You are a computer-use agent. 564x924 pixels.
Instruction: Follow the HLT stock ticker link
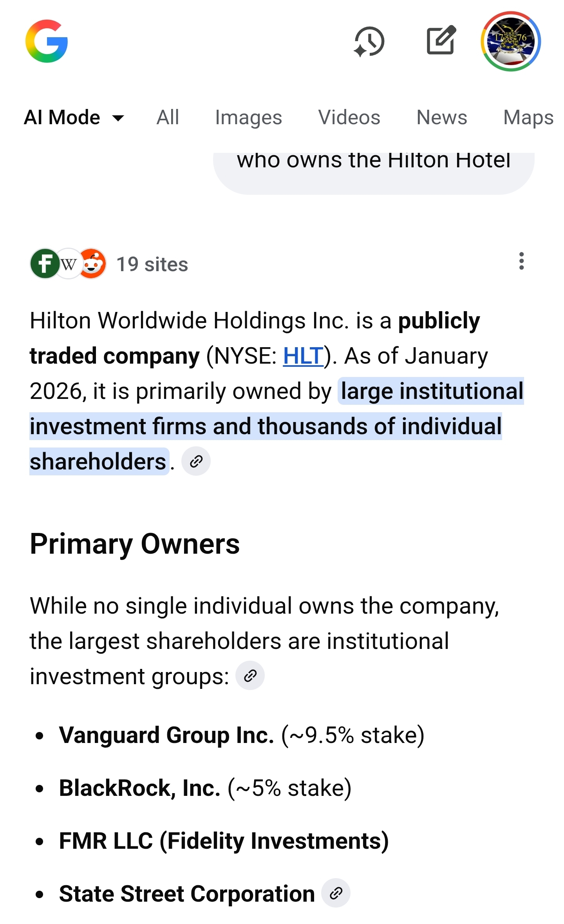coord(303,356)
